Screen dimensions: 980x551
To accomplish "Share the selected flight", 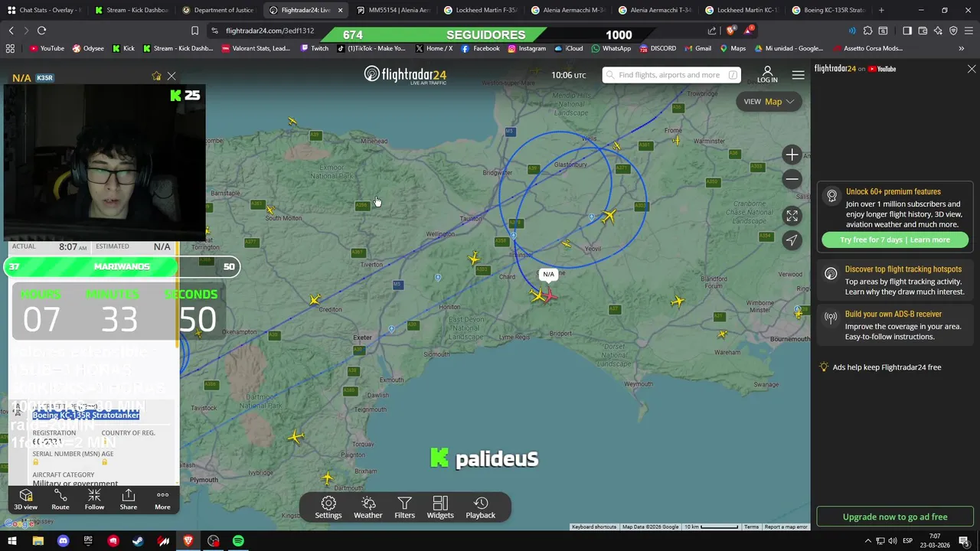I will click(x=129, y=500).
